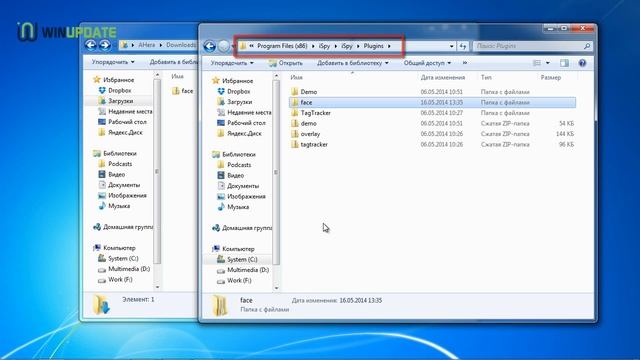Open Музыка in the rear window sidebar
Screen dimensions: 640x360
(119, 206)
